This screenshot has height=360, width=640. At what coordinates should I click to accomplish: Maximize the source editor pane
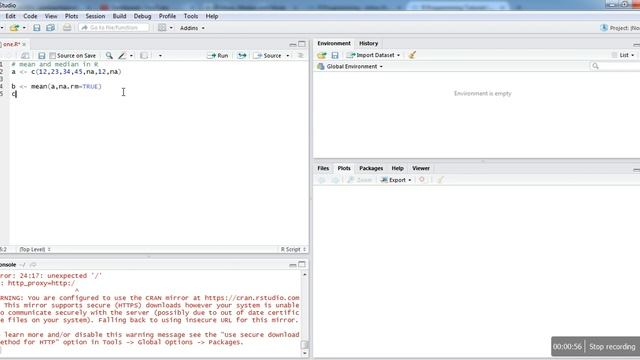point(302,44)
